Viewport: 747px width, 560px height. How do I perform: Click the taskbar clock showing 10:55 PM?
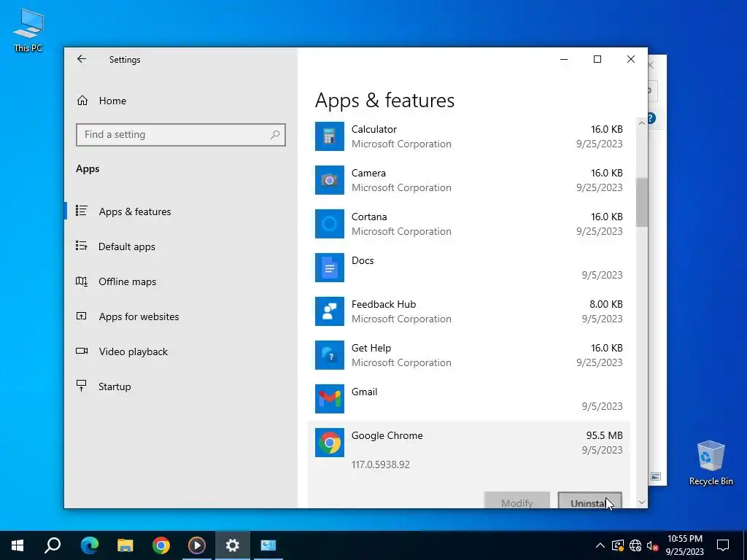[684, 545]
